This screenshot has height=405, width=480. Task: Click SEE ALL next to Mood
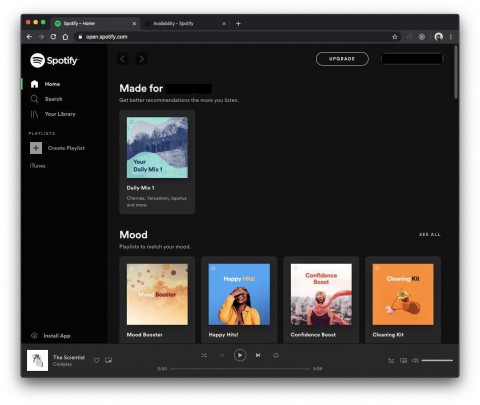point(430,235)
